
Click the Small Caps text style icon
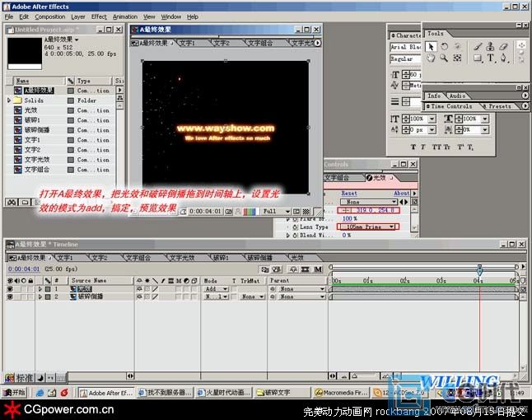pyautogui.click(x=447, y=147)
